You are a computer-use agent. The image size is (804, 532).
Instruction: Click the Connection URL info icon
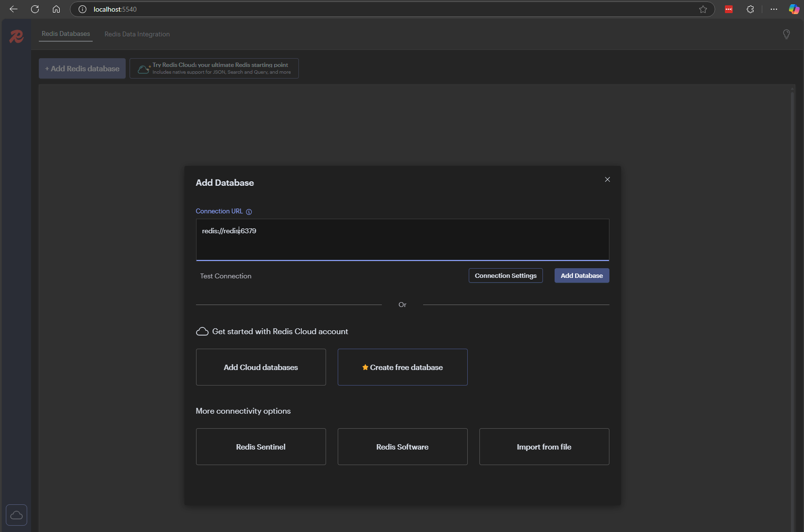click(x=249, y=212)
